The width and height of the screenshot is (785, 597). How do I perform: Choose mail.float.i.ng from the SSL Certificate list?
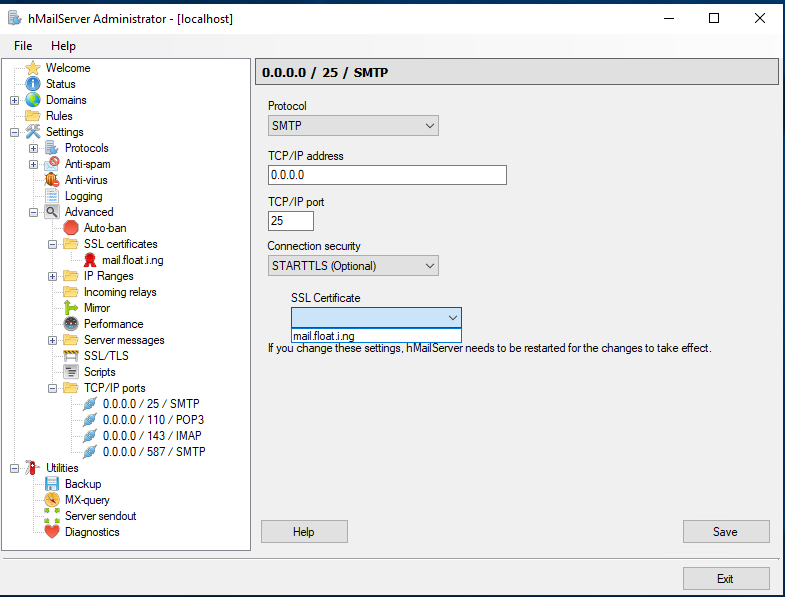pos(376,336)
